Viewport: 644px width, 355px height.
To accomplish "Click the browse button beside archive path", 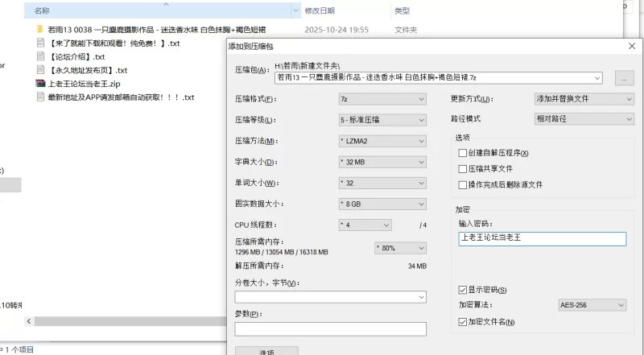I will (x=624, y=78).
